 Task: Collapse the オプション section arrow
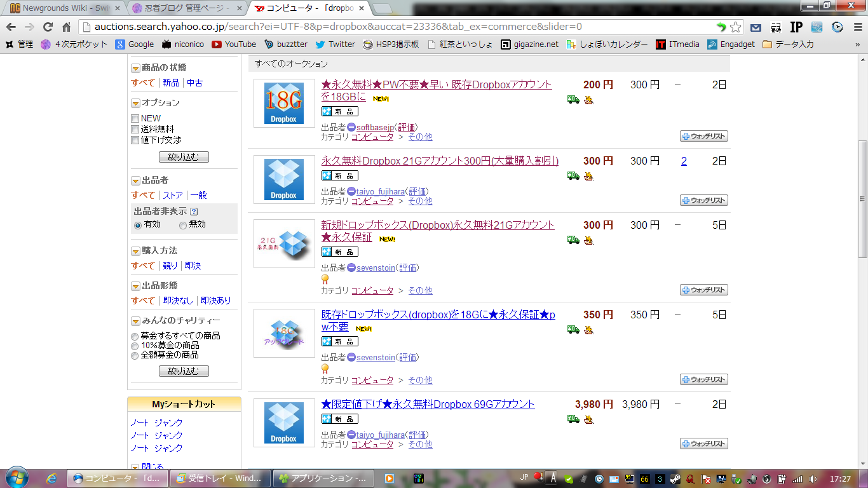[135, 103]
